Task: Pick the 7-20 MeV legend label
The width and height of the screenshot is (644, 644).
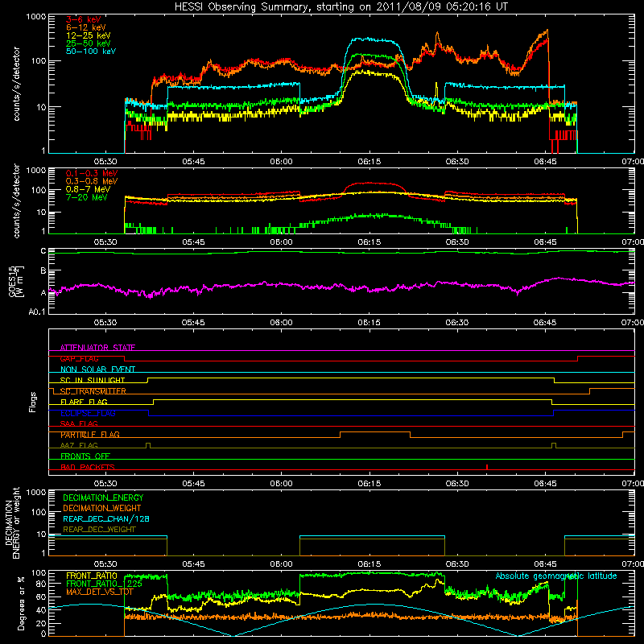Action: tap(87, 197)
